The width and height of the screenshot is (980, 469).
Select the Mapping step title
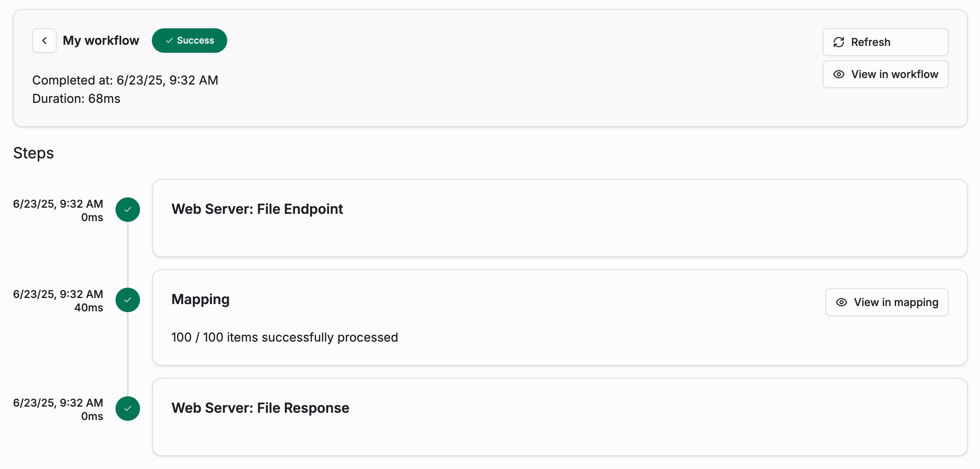click(x=200, y=299)
